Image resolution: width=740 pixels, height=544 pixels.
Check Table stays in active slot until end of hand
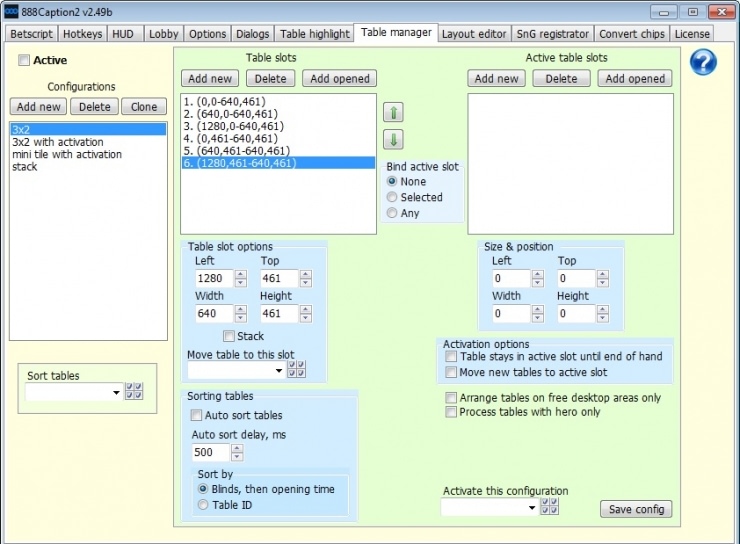tap(451, 356)
